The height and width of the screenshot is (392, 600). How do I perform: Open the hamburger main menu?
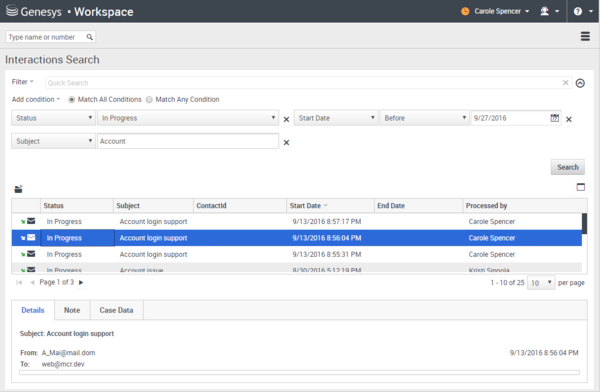pyautogui.click(x=585, y=36)
